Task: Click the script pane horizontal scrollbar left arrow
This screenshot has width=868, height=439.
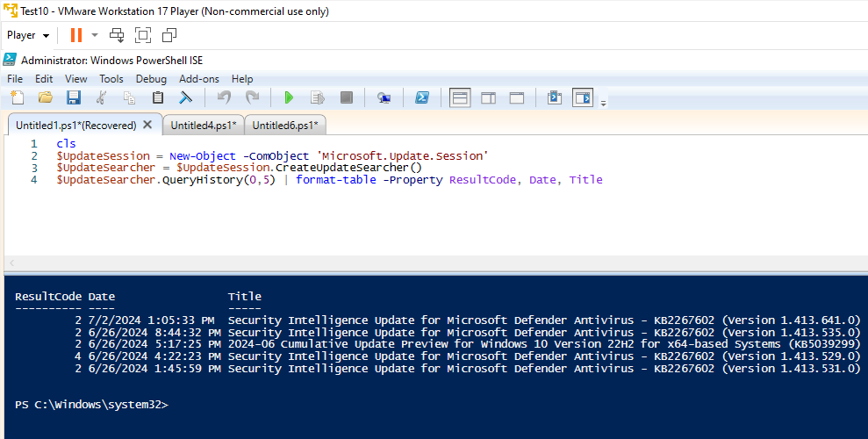Action: click(x=11, y=263)
